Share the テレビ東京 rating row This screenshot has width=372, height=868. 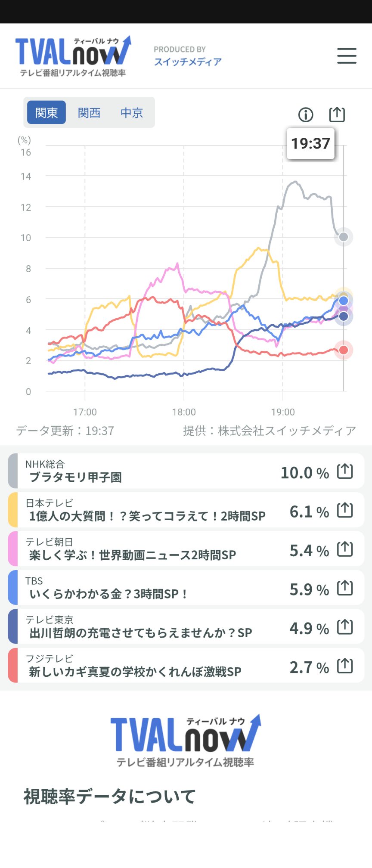pos(345,627)
